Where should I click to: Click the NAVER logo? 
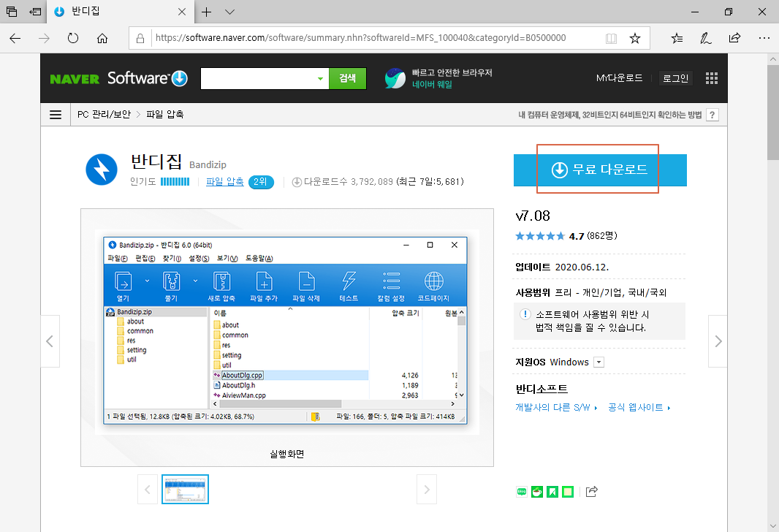(x=75, y=79)
